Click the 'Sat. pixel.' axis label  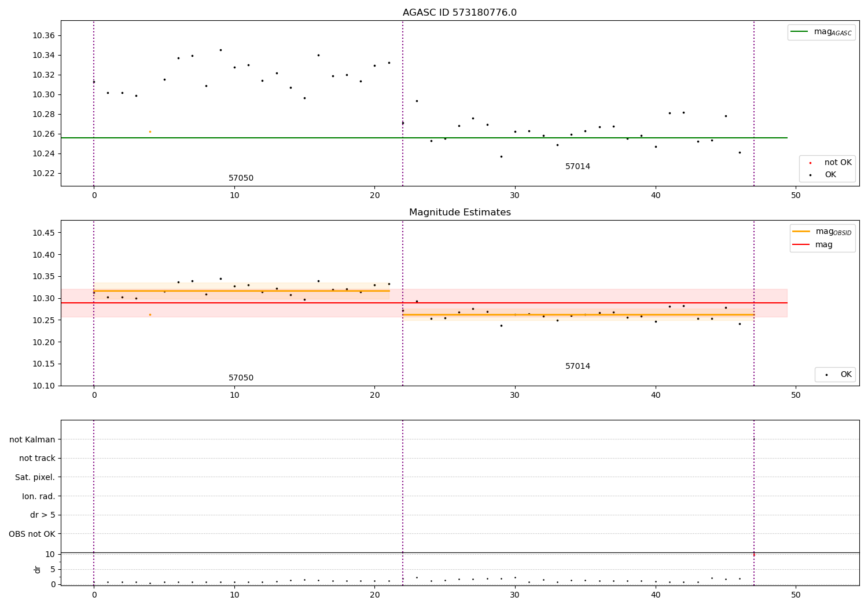pos(35,477)
